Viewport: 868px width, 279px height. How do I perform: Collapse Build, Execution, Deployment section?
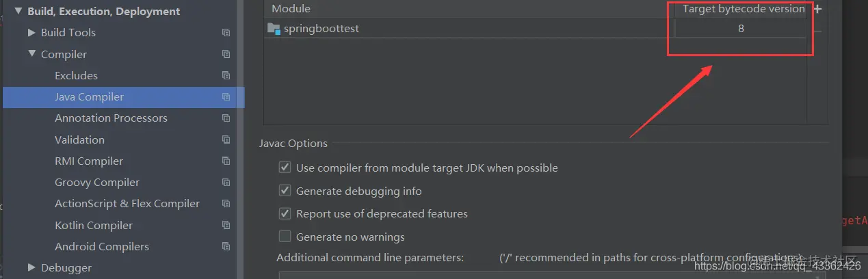point(18,11)
